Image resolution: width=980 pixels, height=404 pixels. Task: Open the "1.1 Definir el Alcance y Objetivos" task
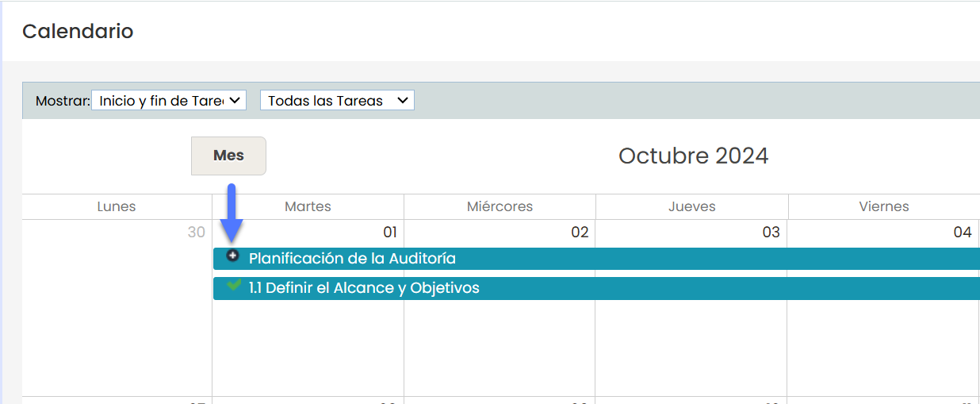[x=364, y=288]
